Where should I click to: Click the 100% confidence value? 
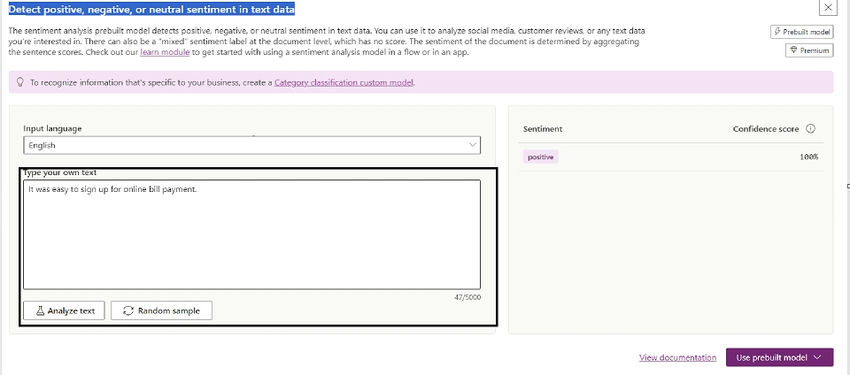point(810,157)
